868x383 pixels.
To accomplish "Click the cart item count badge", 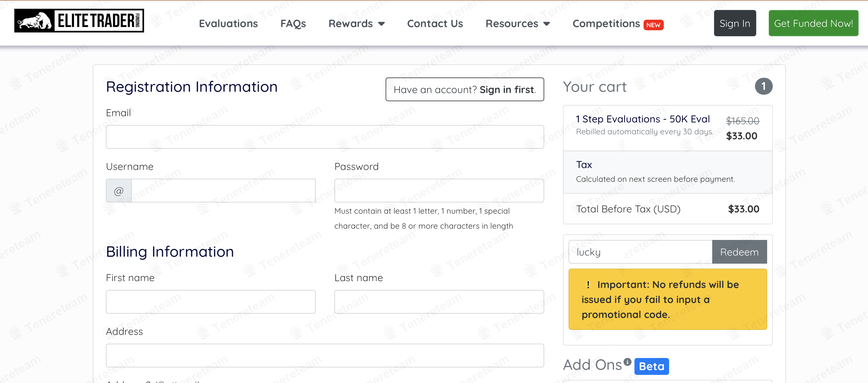I will click(763, 87).
